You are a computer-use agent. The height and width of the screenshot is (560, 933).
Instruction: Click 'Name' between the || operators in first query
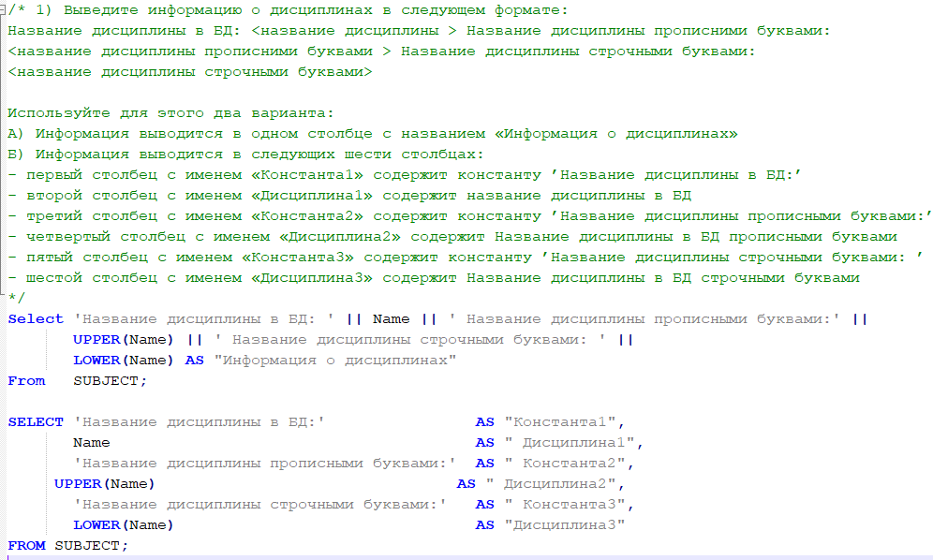(x=391, y=319)
